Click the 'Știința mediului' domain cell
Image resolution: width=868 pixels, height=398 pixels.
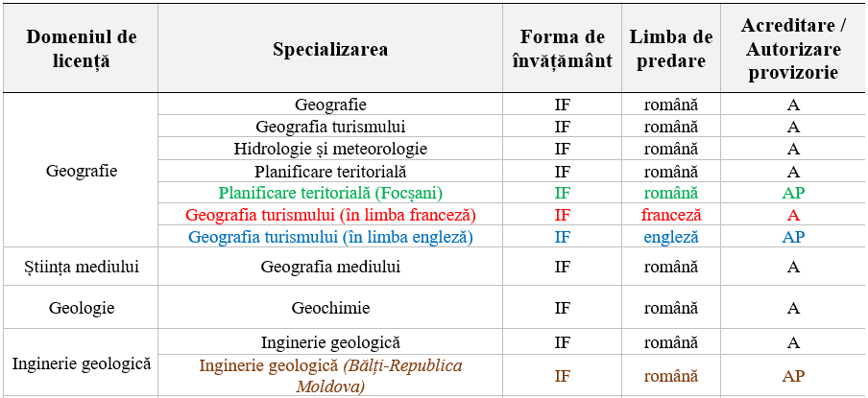click(x=82, y=267)
